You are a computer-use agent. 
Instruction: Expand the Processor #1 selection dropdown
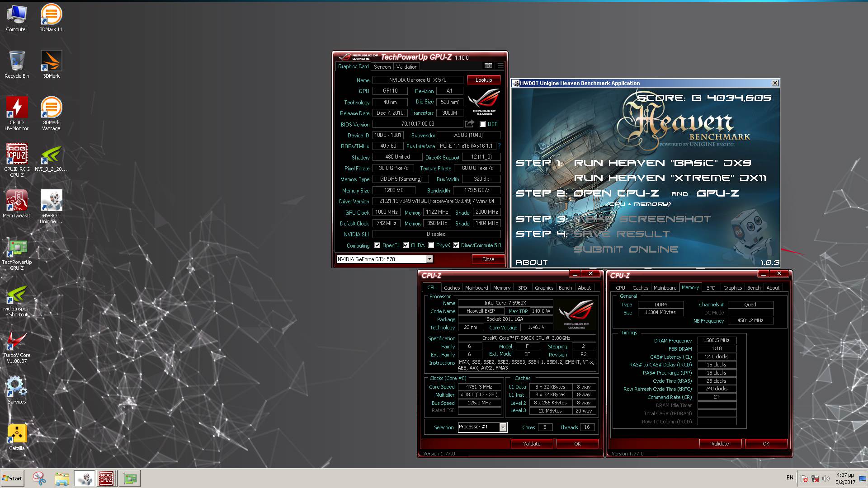point(503,427)
